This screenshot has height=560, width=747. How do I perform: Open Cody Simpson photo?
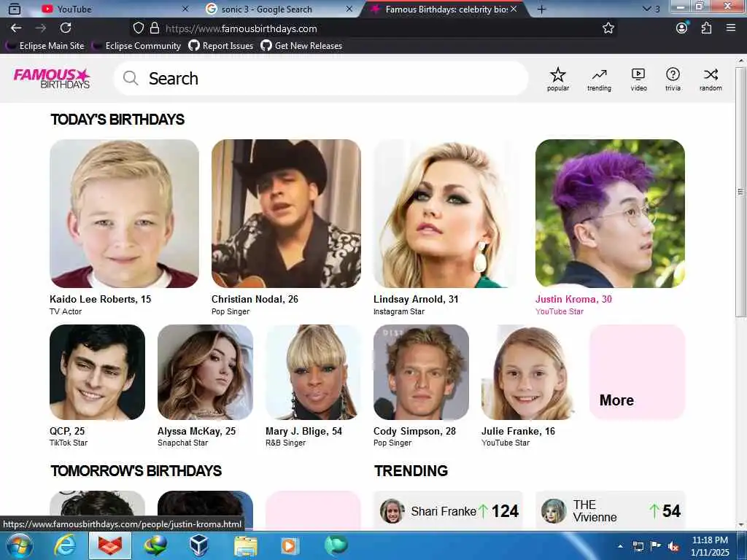click(x=421, y=372)
